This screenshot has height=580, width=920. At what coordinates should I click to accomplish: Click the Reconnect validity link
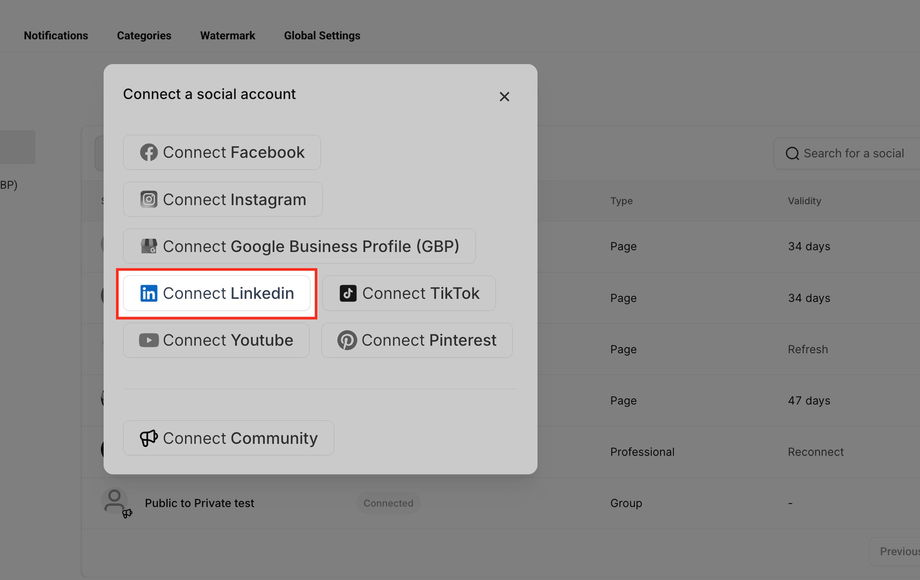point(816,452)
